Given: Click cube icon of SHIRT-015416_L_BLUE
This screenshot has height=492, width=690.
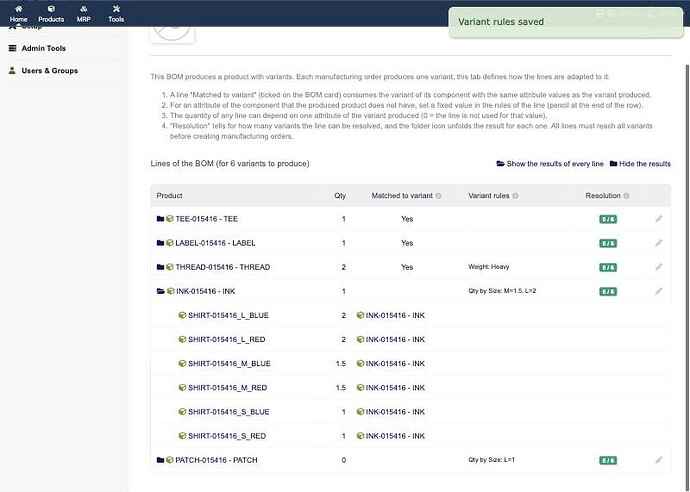Looking at the screenshot, I should 182,316.
